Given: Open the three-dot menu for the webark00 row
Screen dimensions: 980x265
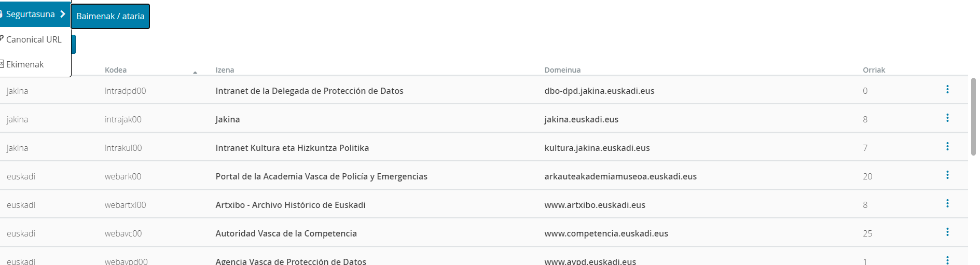Looking at the screenshot, I should click(947, 175).
